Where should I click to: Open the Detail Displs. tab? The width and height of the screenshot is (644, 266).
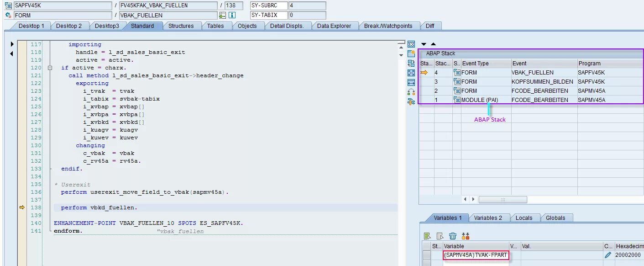tap(287, 26)
